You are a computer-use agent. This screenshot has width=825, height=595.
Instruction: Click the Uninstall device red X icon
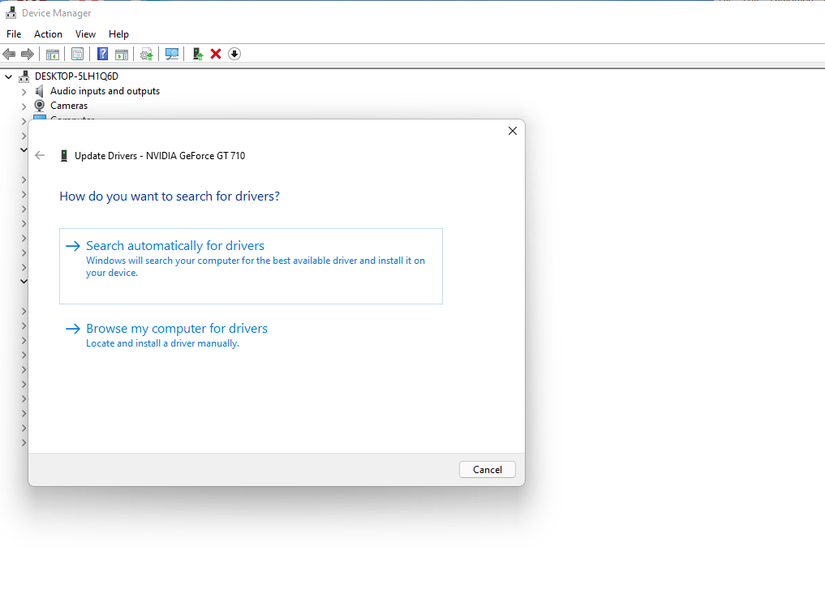216,53
